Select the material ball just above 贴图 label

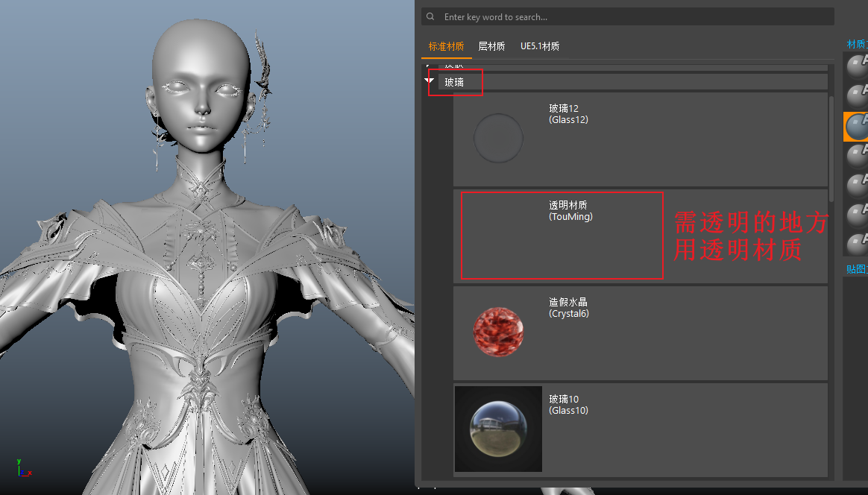[x=857, y=243]
